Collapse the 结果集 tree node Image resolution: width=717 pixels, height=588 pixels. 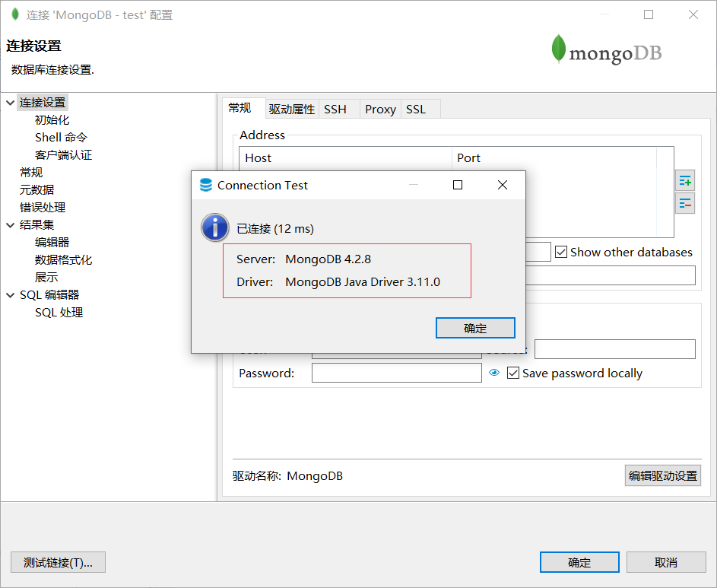[10, 224]
